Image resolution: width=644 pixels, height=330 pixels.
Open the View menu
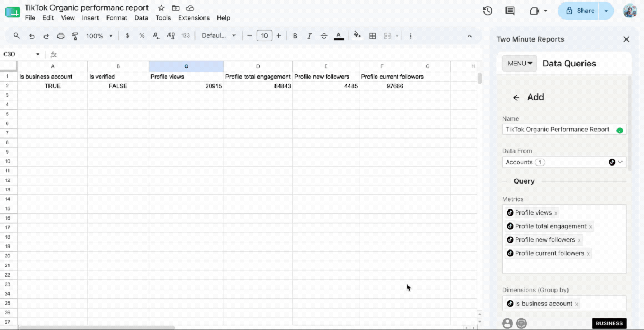tap(68, 18)
